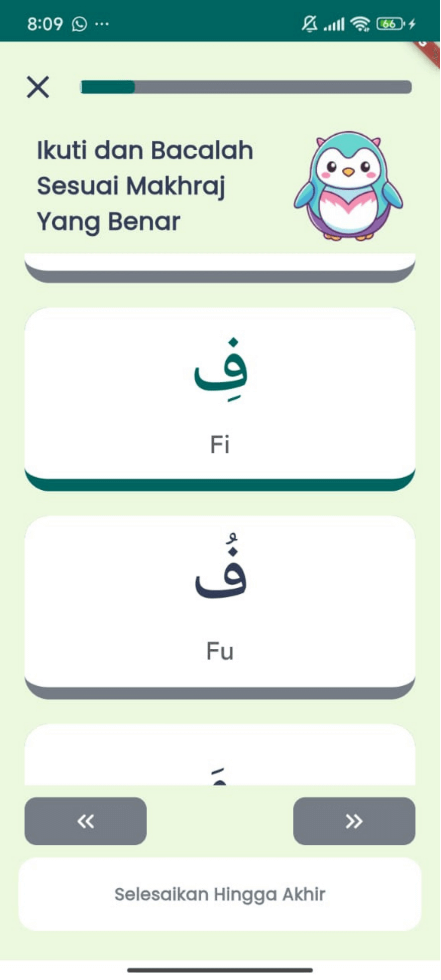Tap the battery indicator icon
Viewport: 441px width, 980px height.
(391, 24)
